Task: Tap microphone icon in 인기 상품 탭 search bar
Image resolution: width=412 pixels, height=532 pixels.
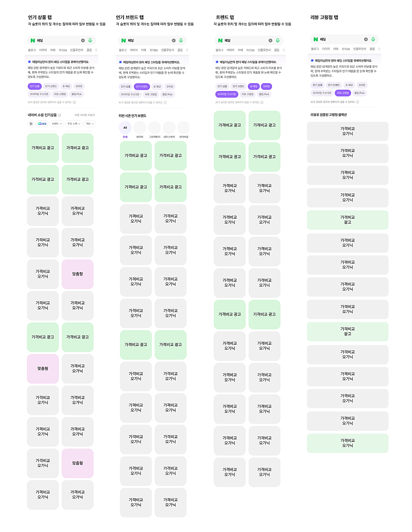Action: [90, 40]
